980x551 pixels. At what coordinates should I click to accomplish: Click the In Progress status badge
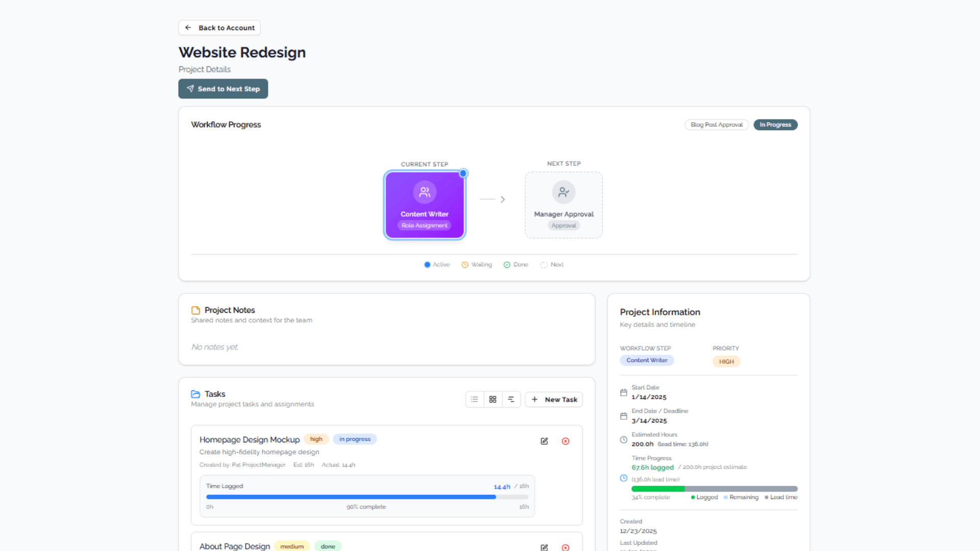pyautogui.click(x=775, y=124)
